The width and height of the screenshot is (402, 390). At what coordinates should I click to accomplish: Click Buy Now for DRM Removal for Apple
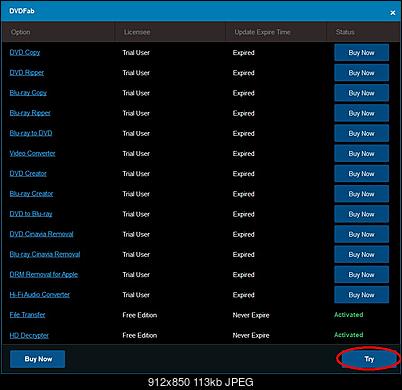[x=361, y=275]
